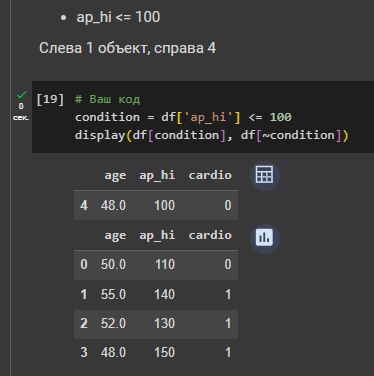Click the comment line '# Ваш код'
Screen dimensions: 374x376
107,99
